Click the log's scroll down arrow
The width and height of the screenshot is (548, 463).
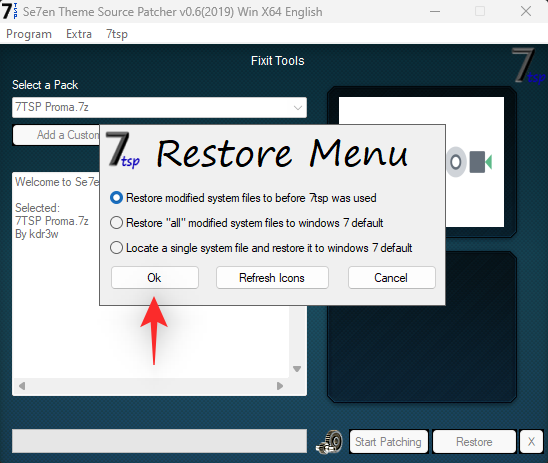pos(297,369)
